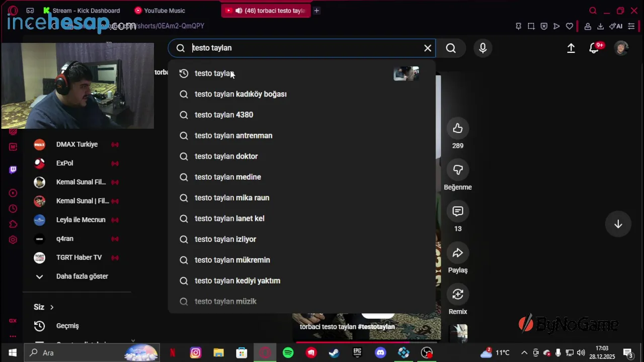Open Twitch in the Opera sidebar
This screenshot has height=362, width=644.
[13, 169]
